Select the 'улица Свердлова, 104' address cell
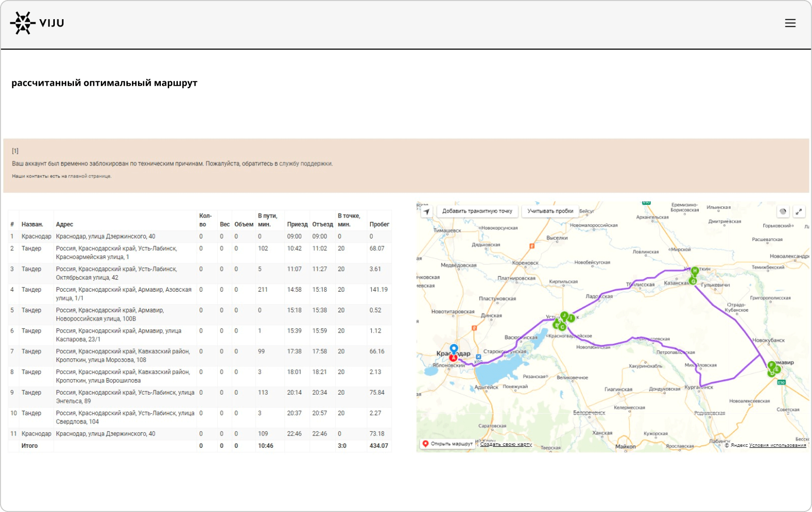Screen dimensions: 812x512 click(125, 417)
